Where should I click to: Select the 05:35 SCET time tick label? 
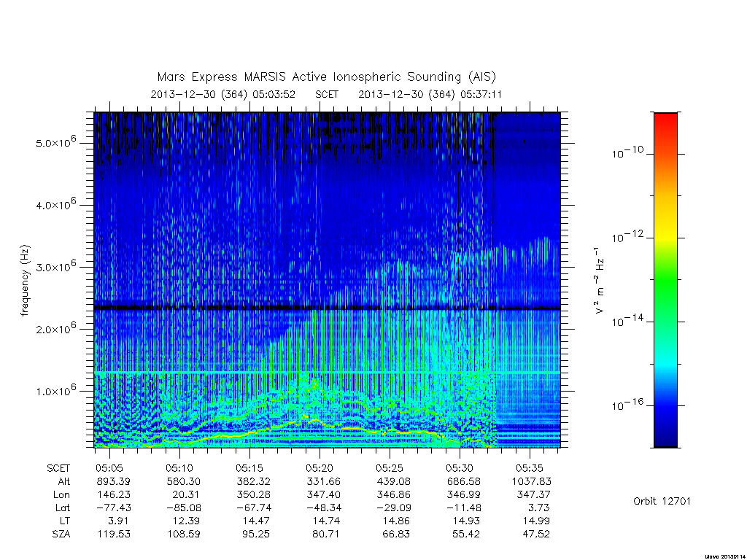pyautogui.click(x=530, y=468)
